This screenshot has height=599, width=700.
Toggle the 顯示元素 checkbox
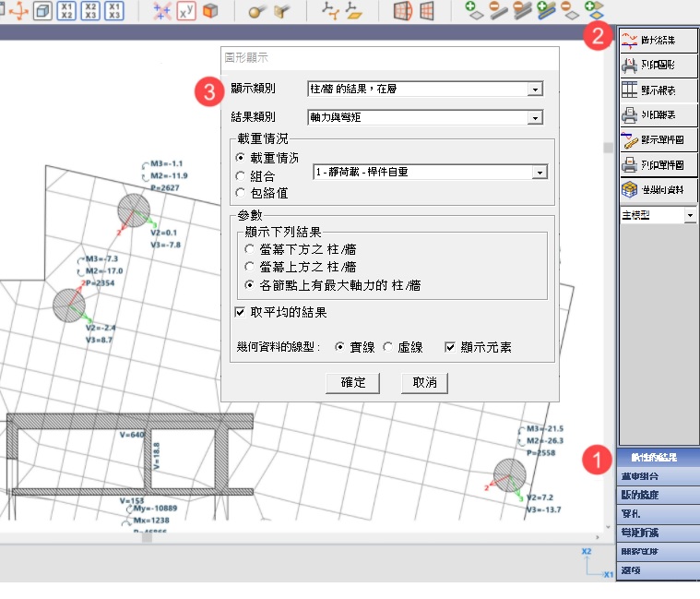[450, 347]
